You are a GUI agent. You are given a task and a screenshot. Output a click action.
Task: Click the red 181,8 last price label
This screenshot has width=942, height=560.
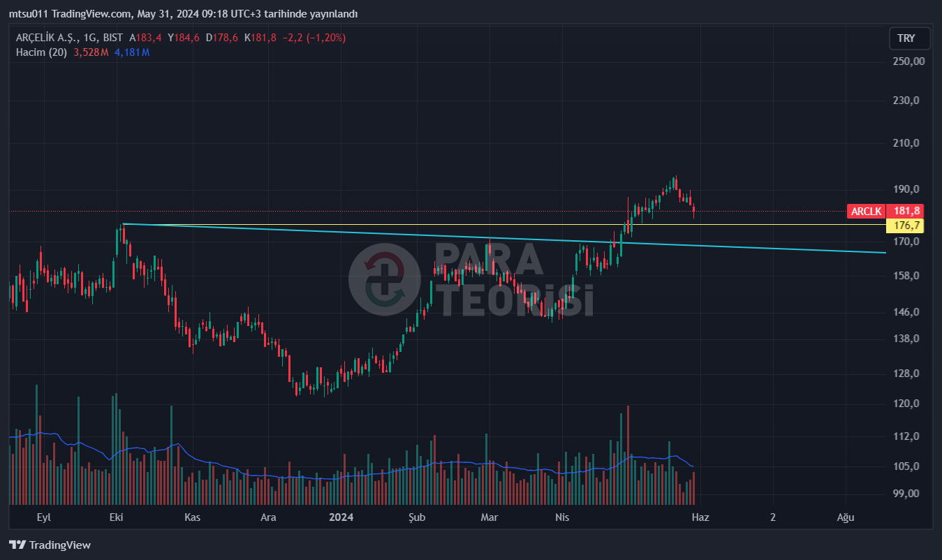pos(905,211)
